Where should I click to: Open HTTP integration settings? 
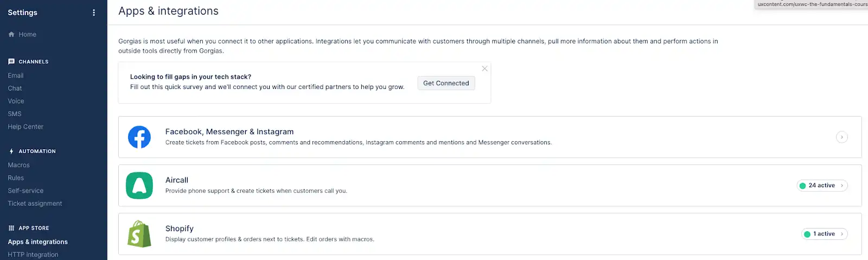(33, 255)
